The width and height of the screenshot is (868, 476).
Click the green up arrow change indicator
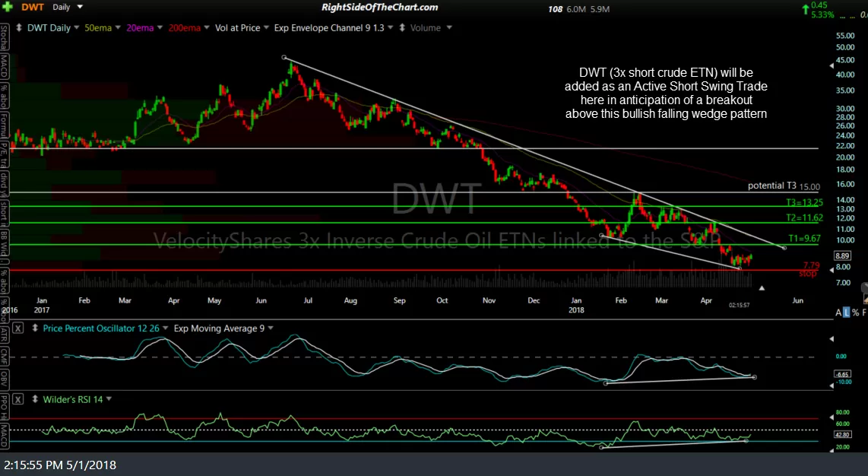click(x=806, y=9)
